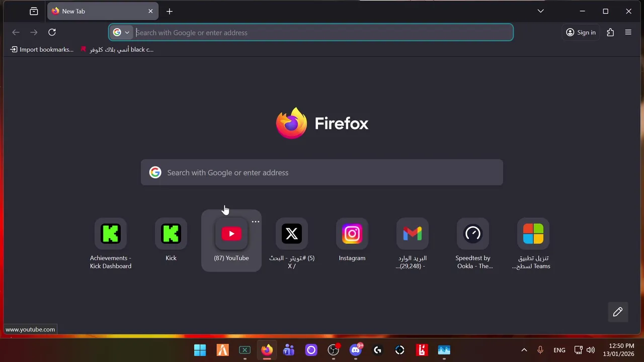Open the blue waveform app in taskbar
Screen dimensions: 644x362
(444, 350)
